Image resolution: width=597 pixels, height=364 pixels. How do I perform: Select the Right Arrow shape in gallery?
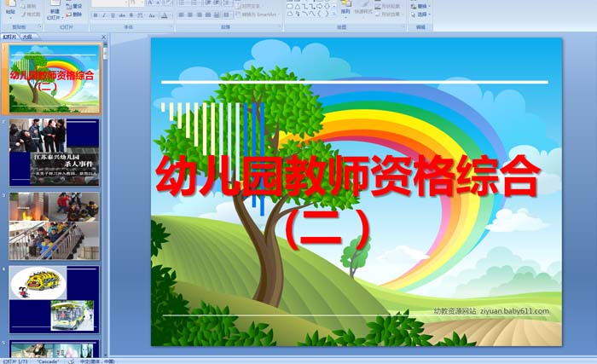coord(319,6)
